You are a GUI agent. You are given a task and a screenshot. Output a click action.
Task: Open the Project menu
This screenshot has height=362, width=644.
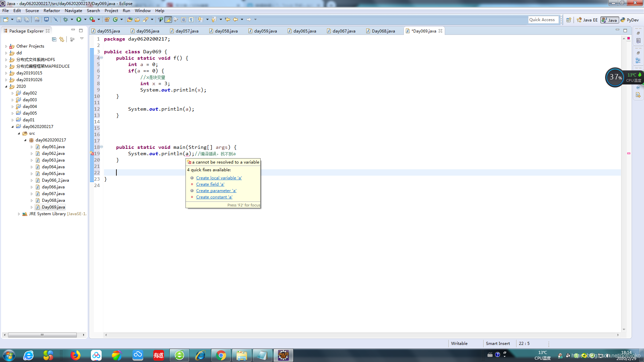coord(111,11)
